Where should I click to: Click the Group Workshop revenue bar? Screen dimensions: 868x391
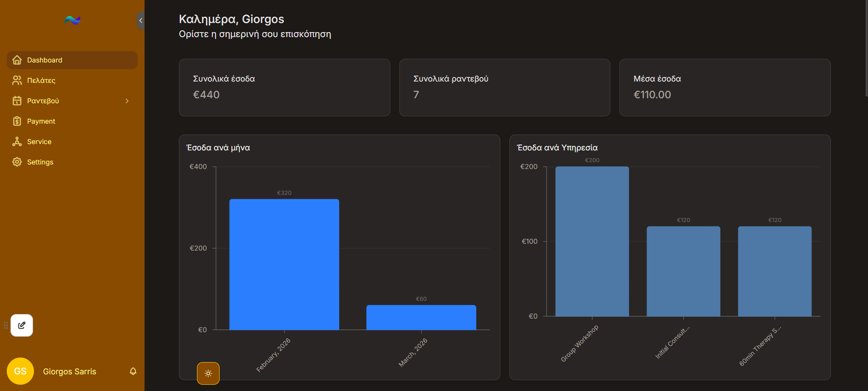[x=592, y=242]
